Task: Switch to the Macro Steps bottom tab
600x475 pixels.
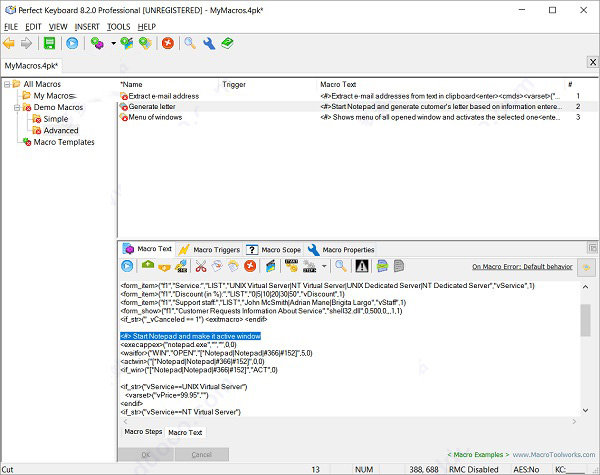Action: pyautogui.click(x=143, y=431)
